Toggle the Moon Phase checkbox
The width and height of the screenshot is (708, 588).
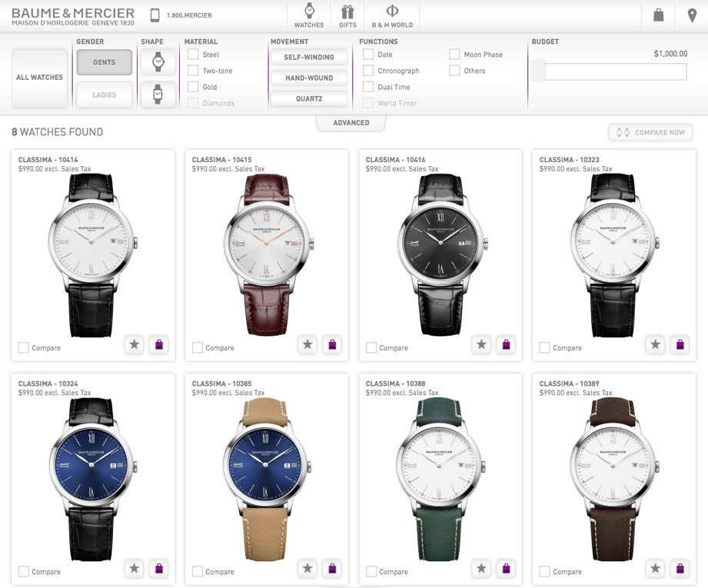[x=455, y=55]
